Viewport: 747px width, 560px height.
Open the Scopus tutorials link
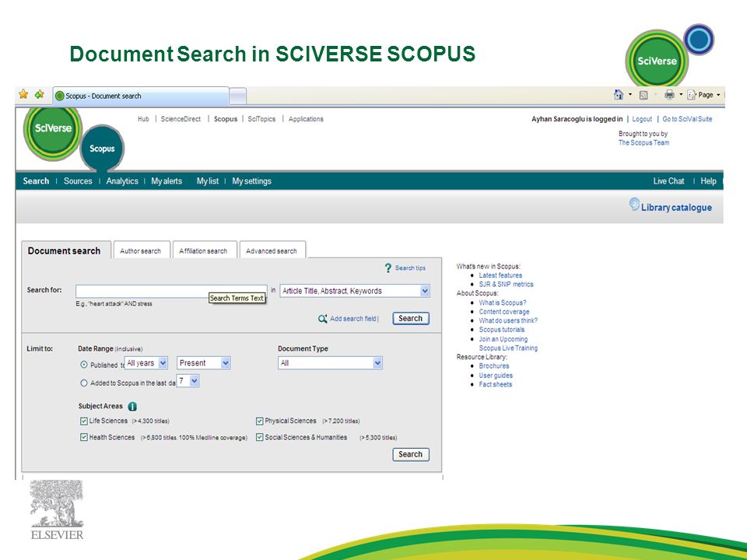coord(502,330)
